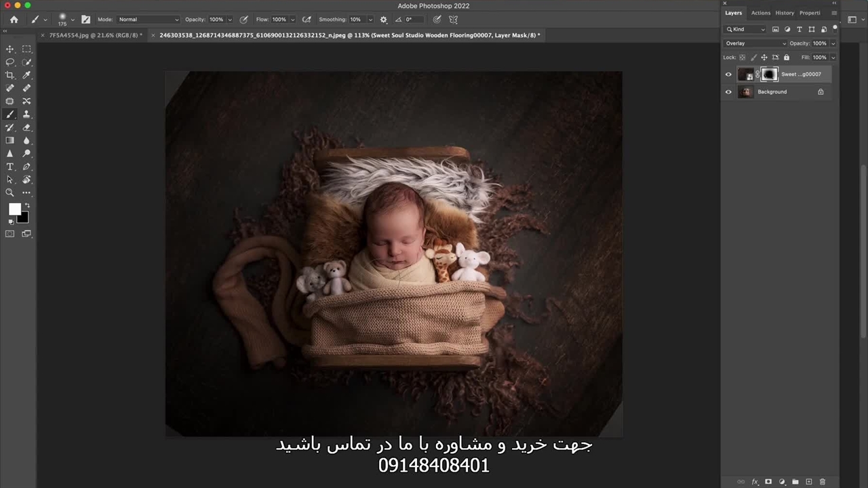Open the Overlay blend mode dropdown
The width and height of the screenshot is (868, 488).
755,43
